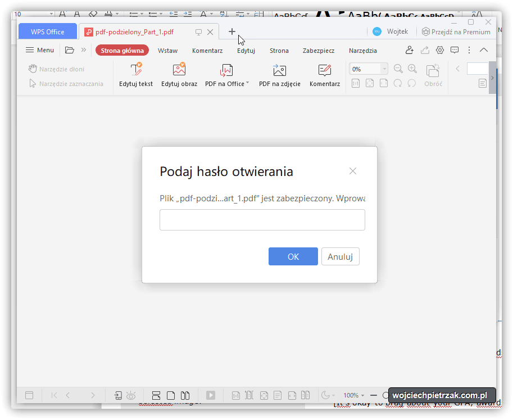Image resolution: width=513 pixels, height=420 pixels.
Task: Click the Obróć rotate pages icon
Action: [433, 70]
